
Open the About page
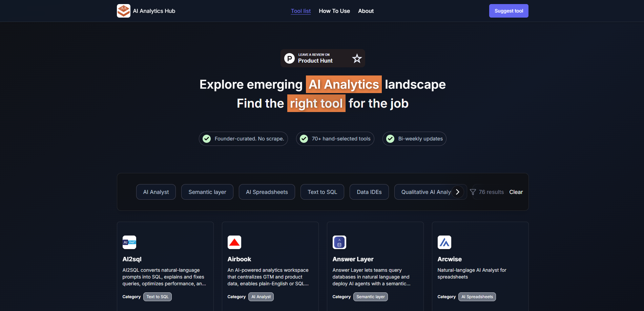tap(366, 11)
